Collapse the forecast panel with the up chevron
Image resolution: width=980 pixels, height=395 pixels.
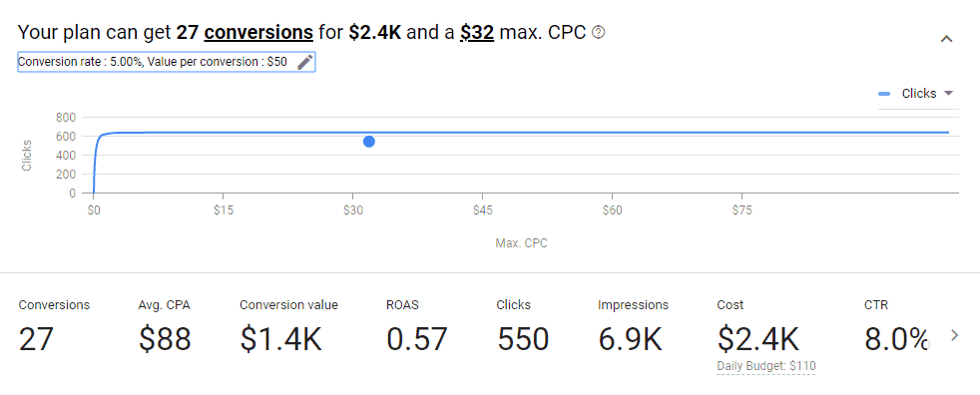946,39
